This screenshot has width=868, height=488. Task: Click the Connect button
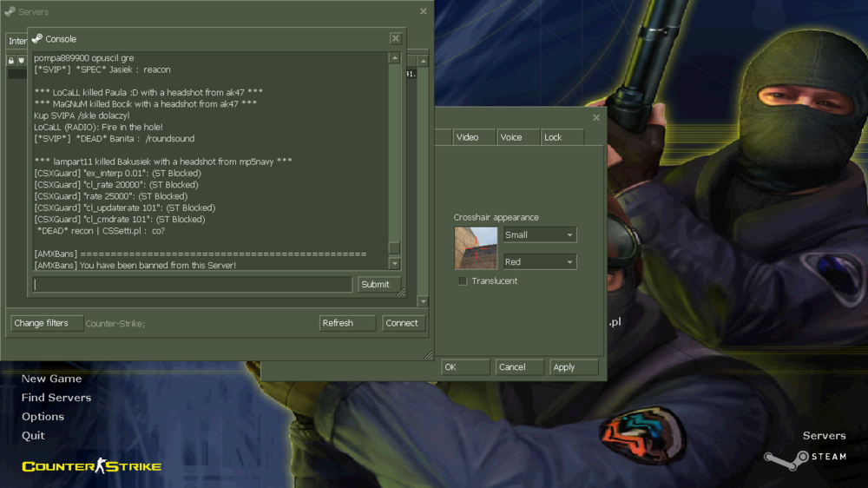pyautogui.click(x=404, y=324)
